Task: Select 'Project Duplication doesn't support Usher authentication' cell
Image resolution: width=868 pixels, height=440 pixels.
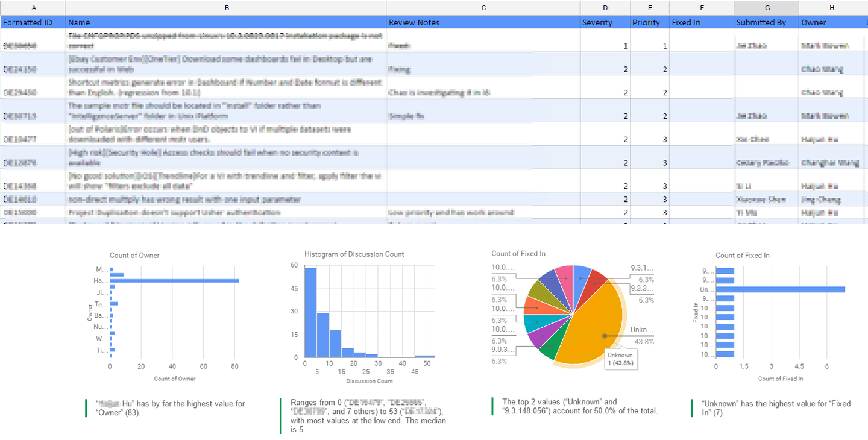Action: click(226, 213)
